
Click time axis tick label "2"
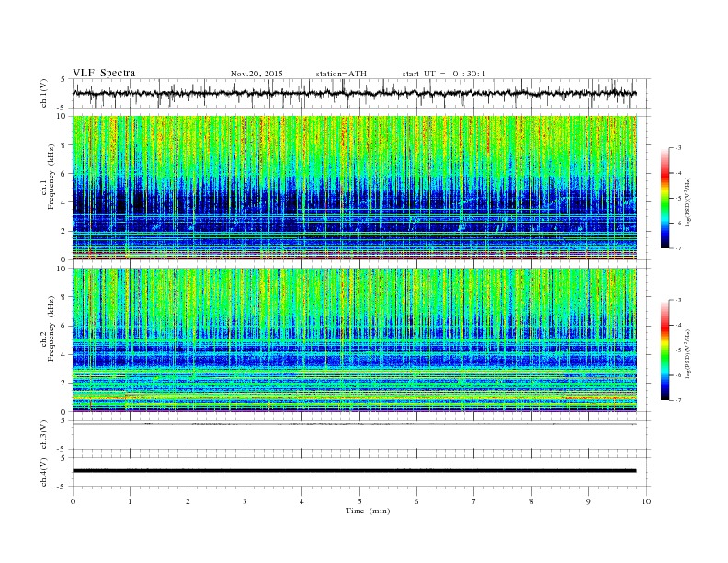188,501
